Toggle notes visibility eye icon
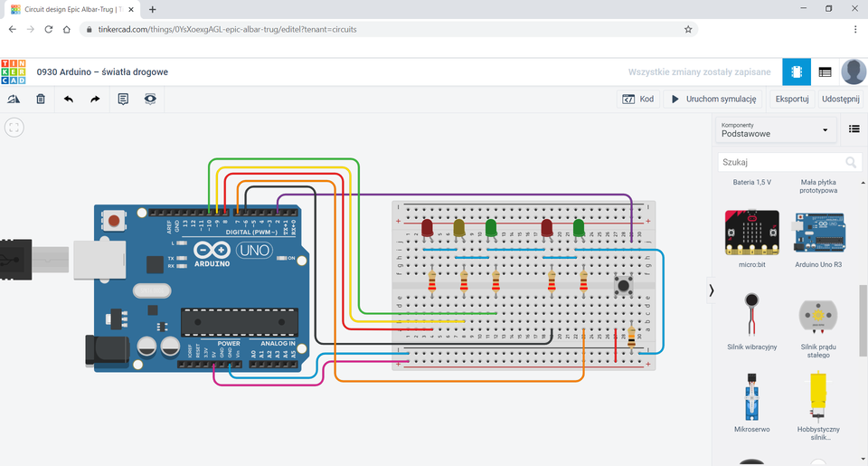Image resolution: width=868 pixels, height=466 pixels. click(x=150, y=100)
